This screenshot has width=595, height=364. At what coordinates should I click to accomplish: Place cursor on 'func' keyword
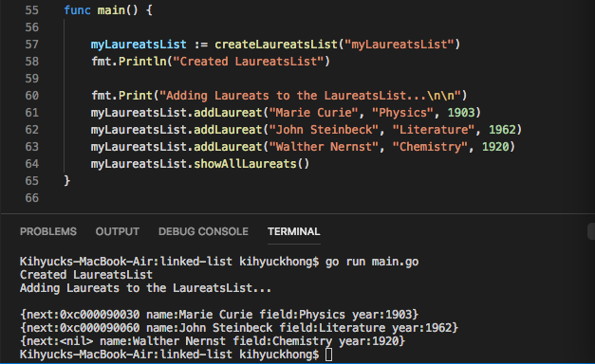click(x=77, y=10)
